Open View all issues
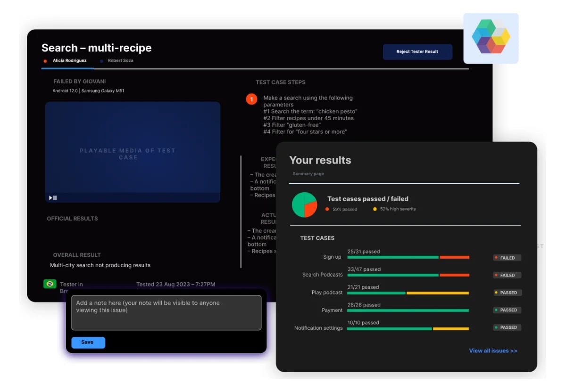This screenshot has width=566, height=392. click(493, 351)
